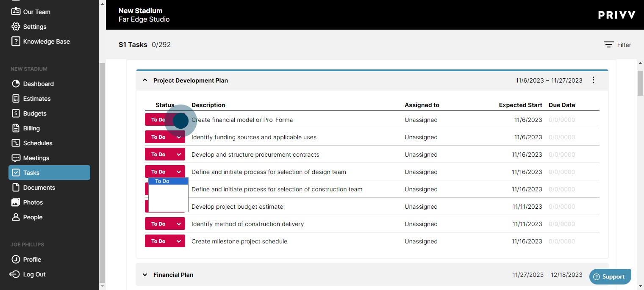Image resolution: width=644 pixels, height=290 pixels.
Task: Click Define and initiate selection of construction team
Action: pos(277,189)
